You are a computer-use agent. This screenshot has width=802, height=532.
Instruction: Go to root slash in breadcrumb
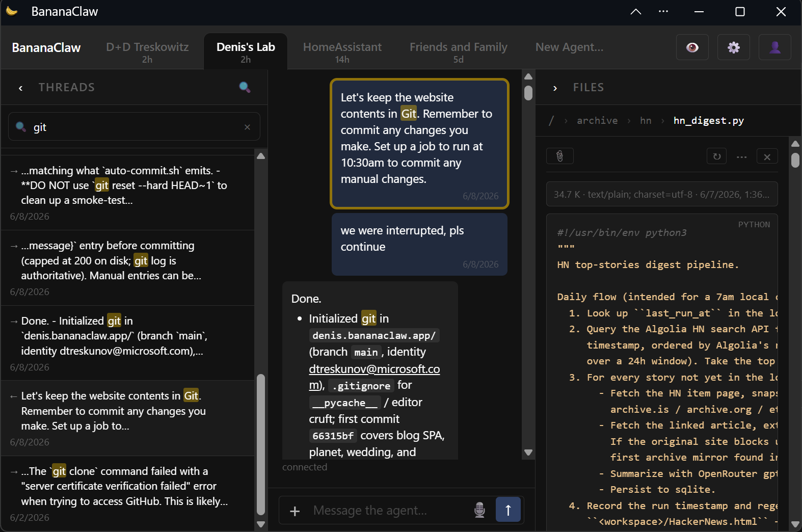551,121
